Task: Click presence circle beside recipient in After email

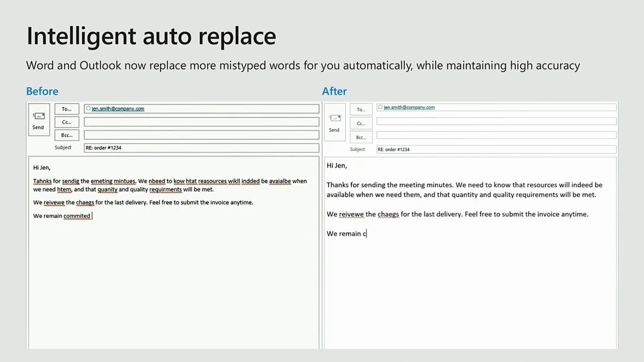Action: [x=380, y=107]
